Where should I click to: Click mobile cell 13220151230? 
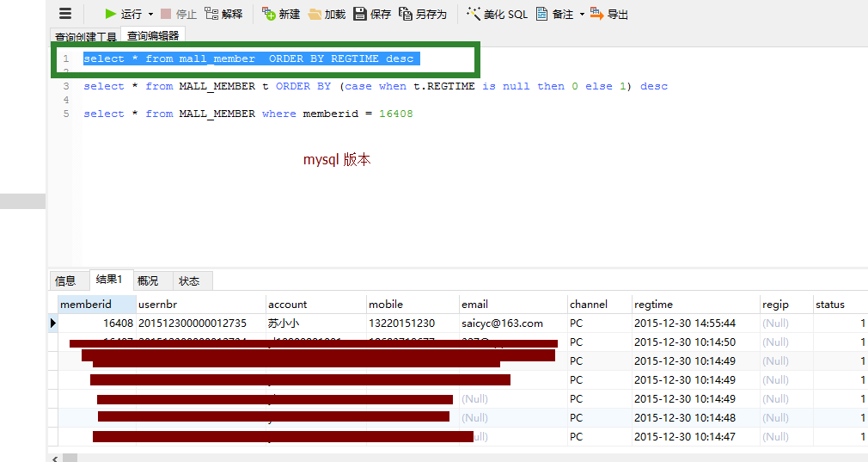pos(413,323)
